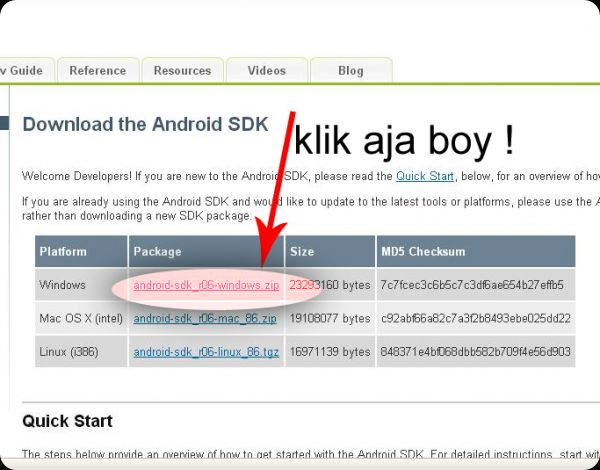Open the Videos tab
The image size is (600, 470).
click(266, 71)
